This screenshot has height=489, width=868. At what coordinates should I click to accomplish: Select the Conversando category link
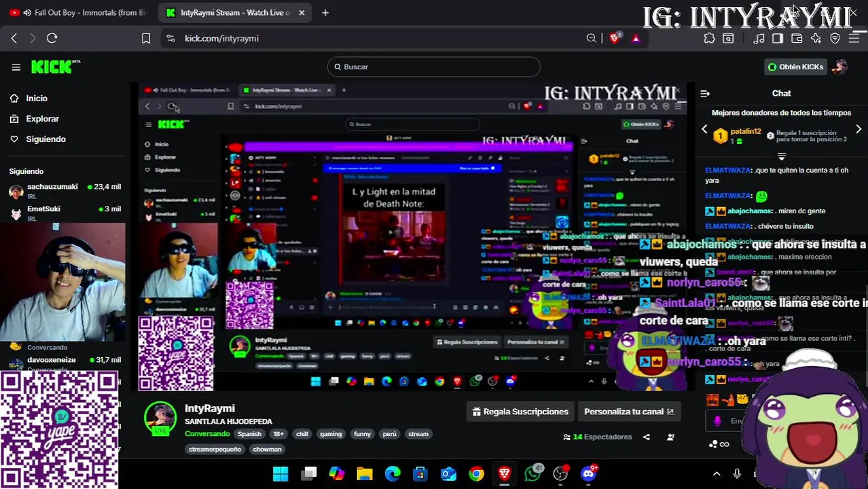(x=207, y=434)
